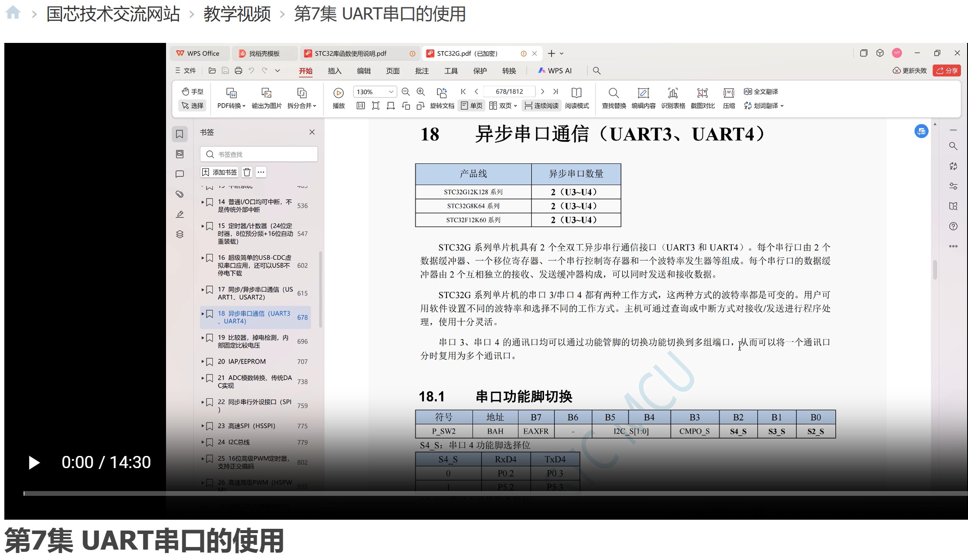Screen dimensions: 968x560
Task: Click the 旋转文档 rotate tool
Action: click(442, 98)
